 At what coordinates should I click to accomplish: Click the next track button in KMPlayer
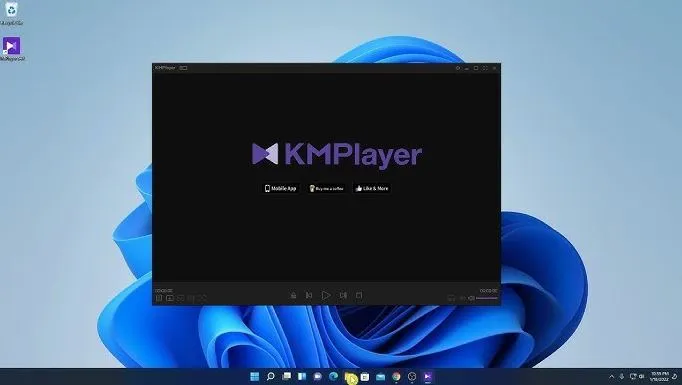(343, 295)
